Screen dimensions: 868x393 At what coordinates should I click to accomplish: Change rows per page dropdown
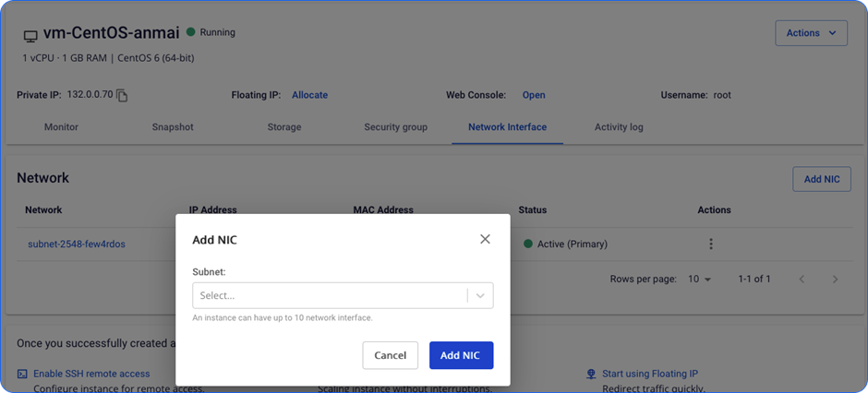point(699,279)
